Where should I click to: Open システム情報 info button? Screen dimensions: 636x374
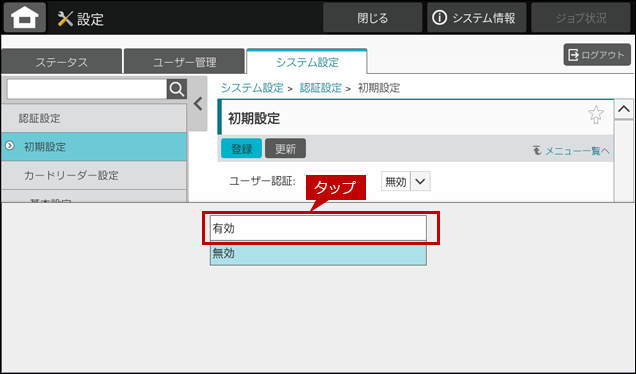coord(476,18)
